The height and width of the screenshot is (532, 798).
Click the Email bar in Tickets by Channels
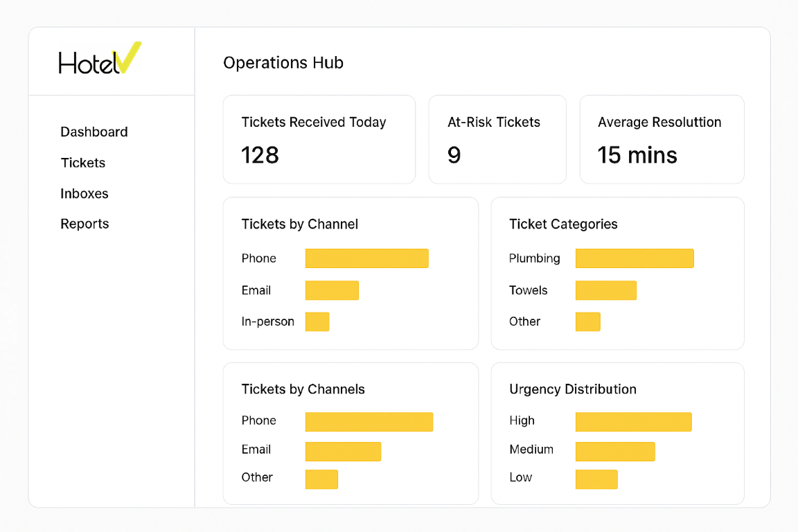pos(343,451)
